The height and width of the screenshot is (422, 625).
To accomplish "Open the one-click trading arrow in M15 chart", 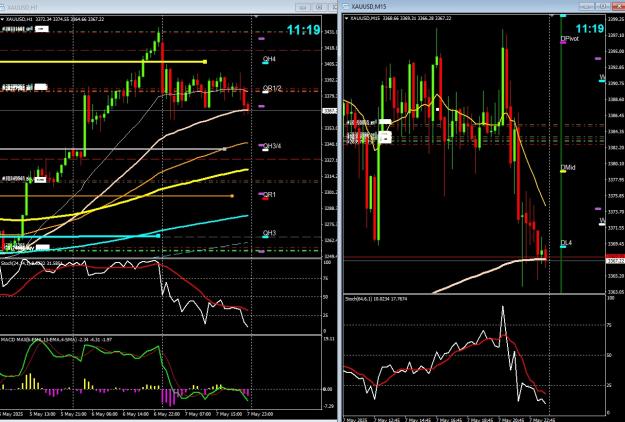I will point(346,18).
